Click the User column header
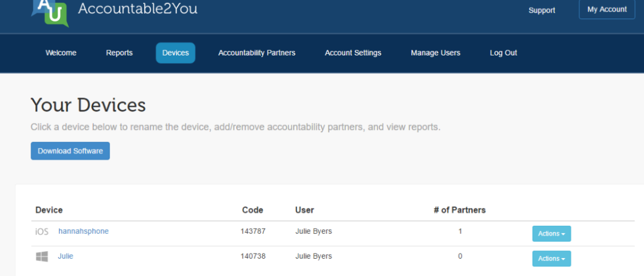Image resolution: width=644 pixels, height=276 pixels. tap(304, 210)
